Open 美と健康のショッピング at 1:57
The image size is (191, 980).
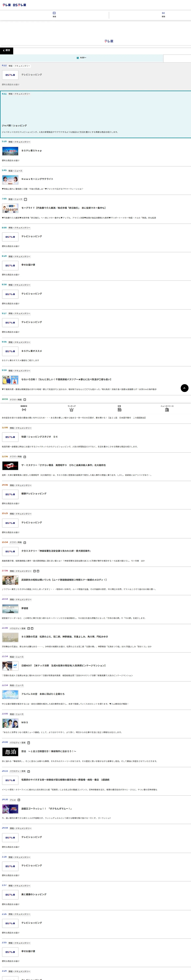34,894
